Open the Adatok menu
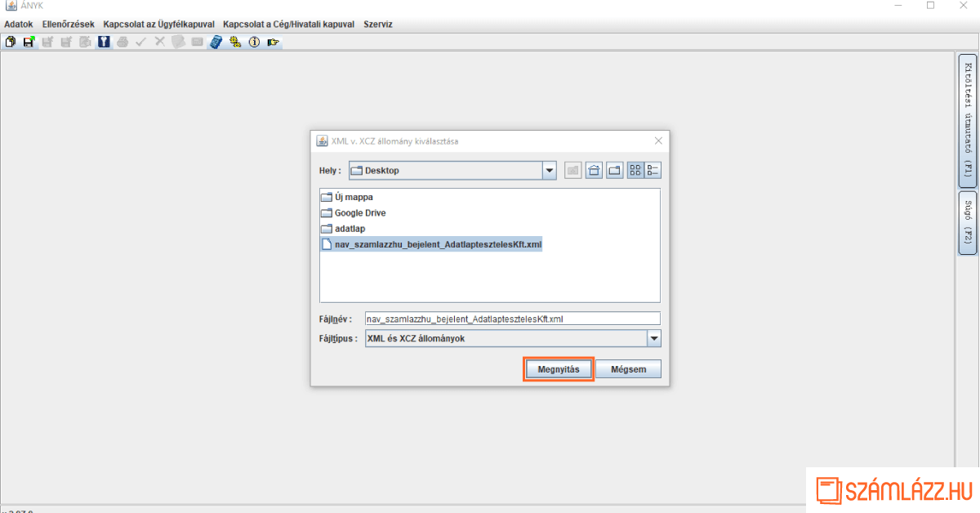The height and width of the screenshot is (513, 980). coord(19,25)
